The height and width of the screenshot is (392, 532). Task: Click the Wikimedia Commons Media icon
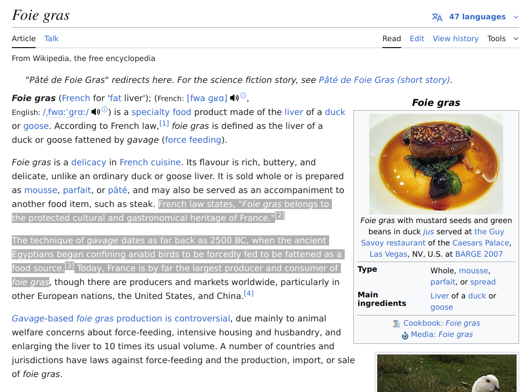405,335
